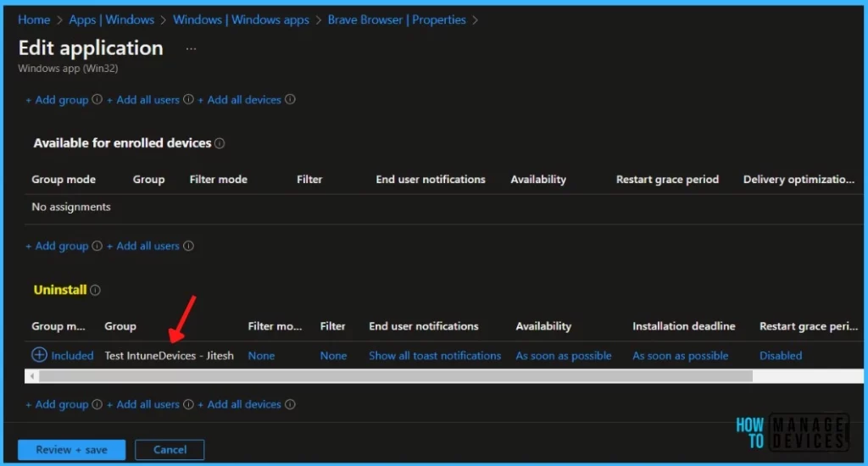Click Availability header in Uninstall table
868x466 pixels.
click(543, 326)
